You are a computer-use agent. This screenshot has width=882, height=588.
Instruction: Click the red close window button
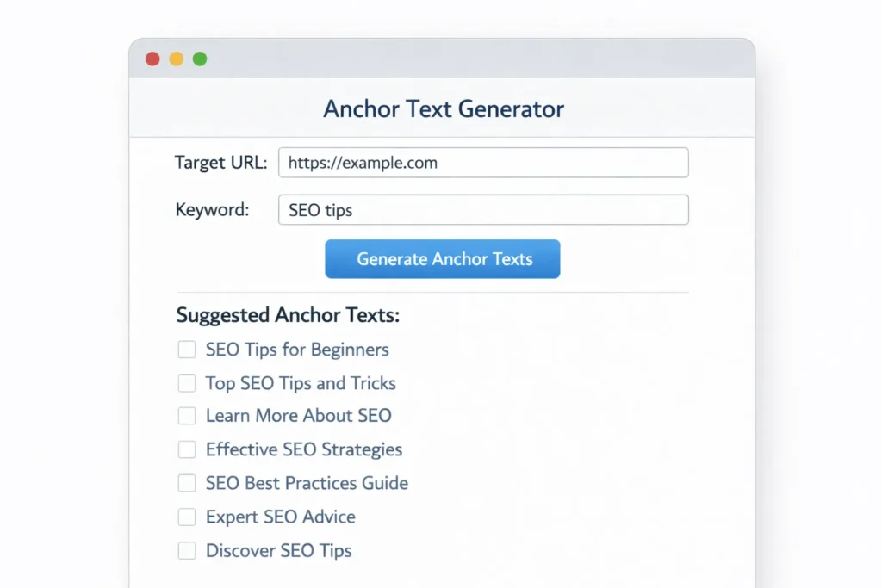[x=152, y=59]
